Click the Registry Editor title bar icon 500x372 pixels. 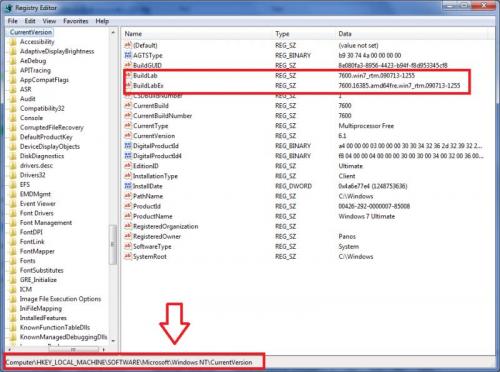click(9, 8)
